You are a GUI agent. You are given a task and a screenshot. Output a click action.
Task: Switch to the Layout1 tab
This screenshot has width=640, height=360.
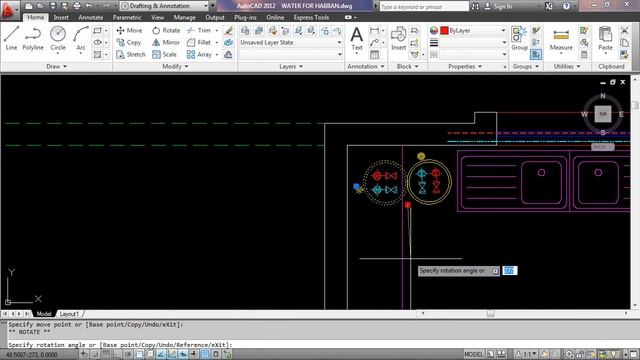point(69,314)
